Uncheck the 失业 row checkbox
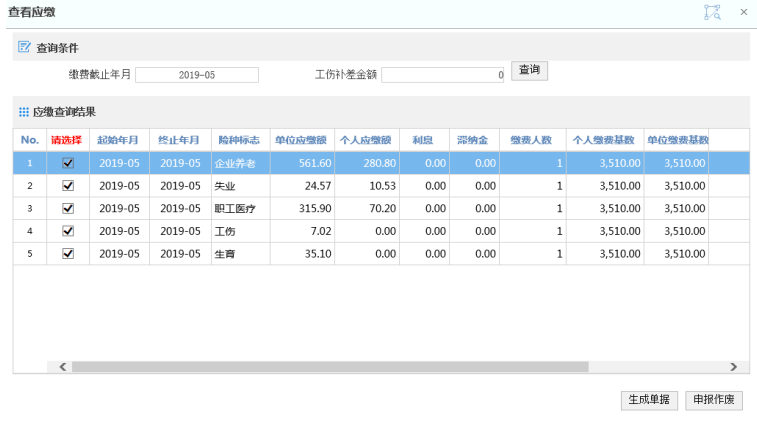 [68, 186]
